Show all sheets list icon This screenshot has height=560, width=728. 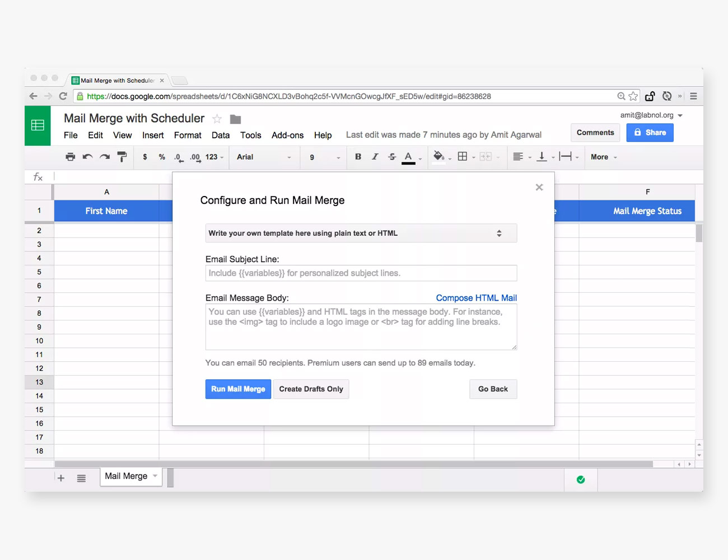click(81, 478)
